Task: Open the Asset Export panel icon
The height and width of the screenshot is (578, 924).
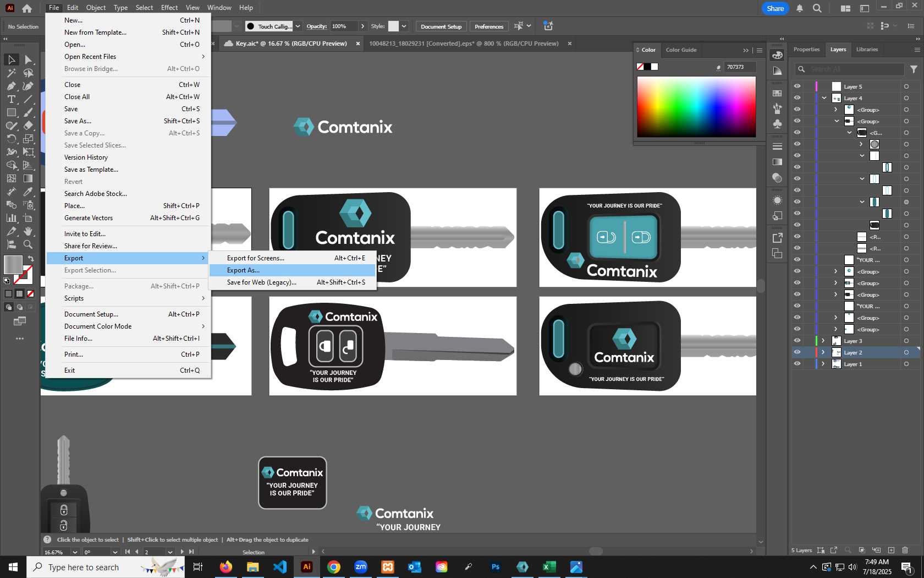Action: tap(777, 238)
